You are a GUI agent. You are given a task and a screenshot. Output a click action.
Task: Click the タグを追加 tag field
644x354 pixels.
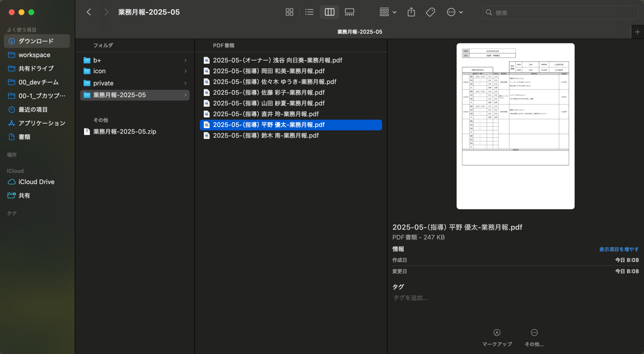(x=410, y=298)
